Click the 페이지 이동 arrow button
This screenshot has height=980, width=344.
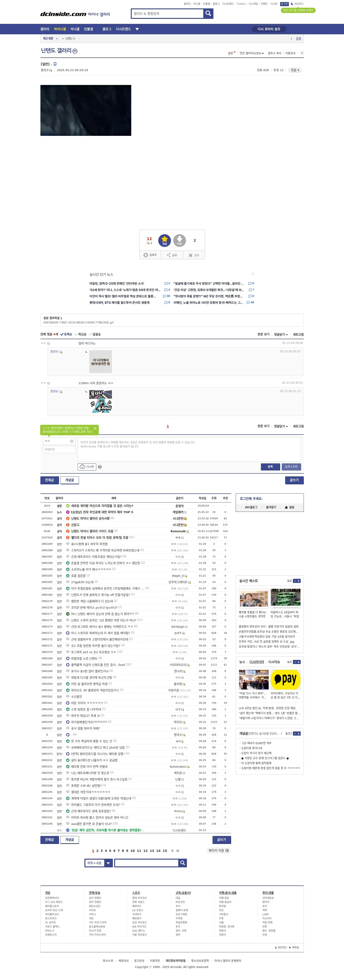(x=219, y=851)
